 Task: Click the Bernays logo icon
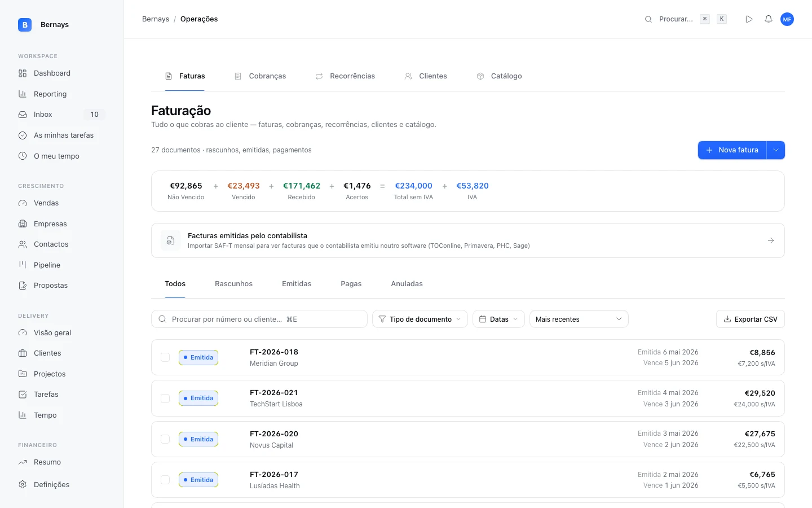coord(25,25)
